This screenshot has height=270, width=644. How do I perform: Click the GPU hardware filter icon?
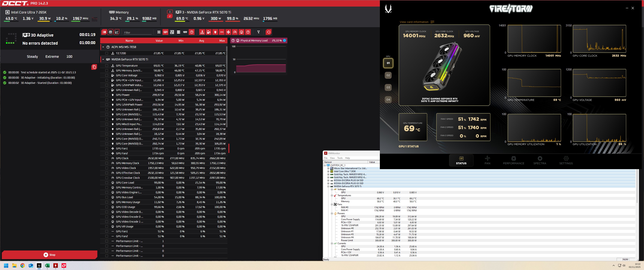[x=165, y=32]
